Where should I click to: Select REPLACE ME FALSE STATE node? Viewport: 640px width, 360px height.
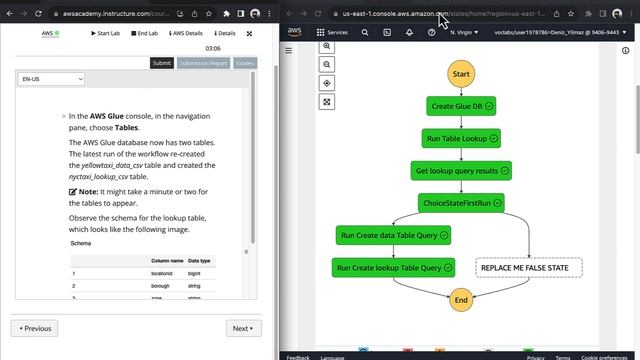coord(529,268)
